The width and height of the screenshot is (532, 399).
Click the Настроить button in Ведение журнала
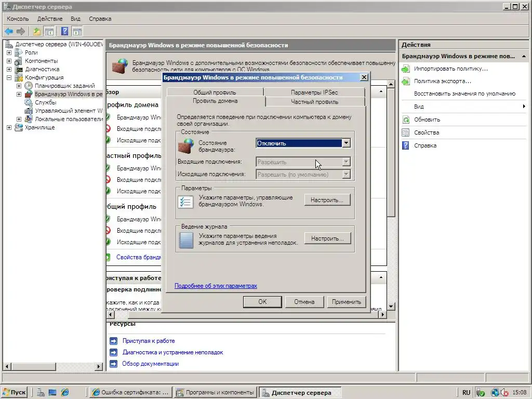pos(327,238)
